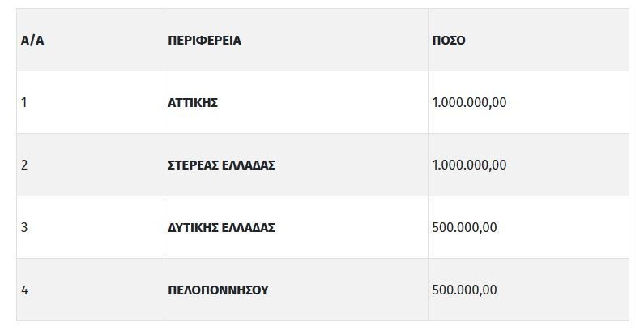Click the word ΕΛΛΑΔΑΣ in row 2
Viewport: 644px width, 331px height.
(x=249, y=165)
